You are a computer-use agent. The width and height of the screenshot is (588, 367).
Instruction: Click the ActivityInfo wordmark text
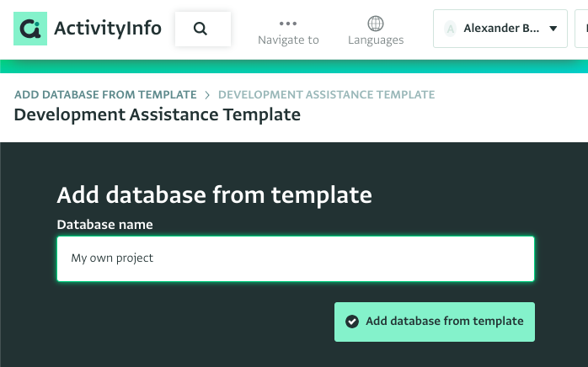coord(108,29)
